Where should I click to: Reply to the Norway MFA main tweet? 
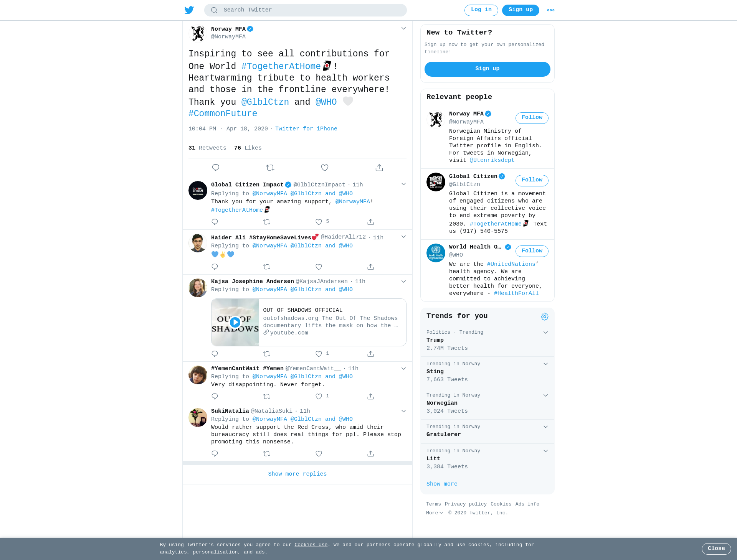216,168
